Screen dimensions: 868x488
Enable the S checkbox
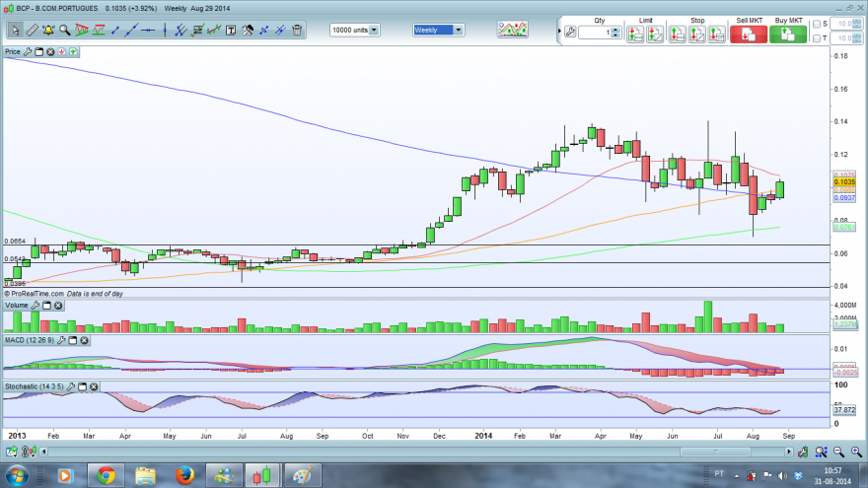coord(817,24)
